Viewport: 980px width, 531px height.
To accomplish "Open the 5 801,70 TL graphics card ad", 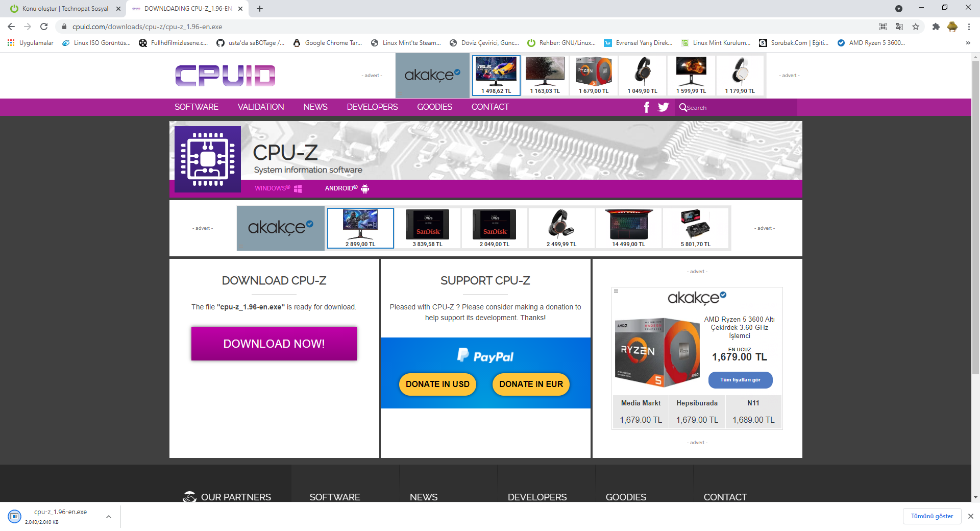I will [x=696, y=228].
